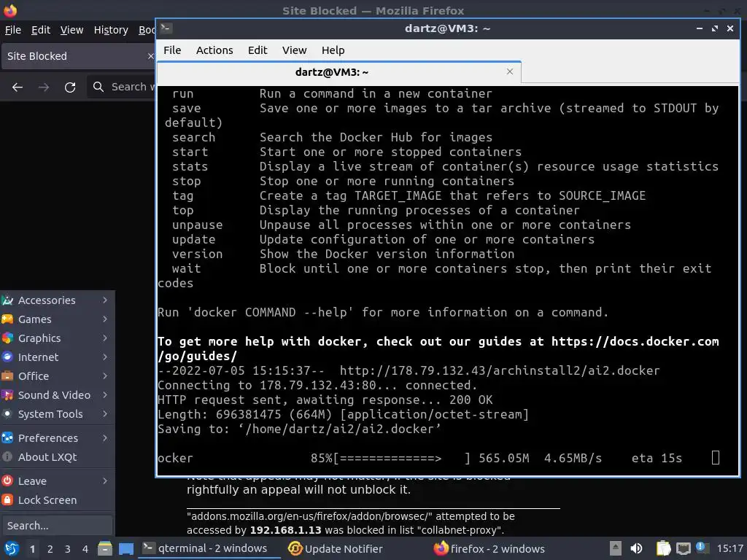Viewport: 747px width, 560px height.
Task: Click the Accessories category icon
Action: [x=7, y=300]
